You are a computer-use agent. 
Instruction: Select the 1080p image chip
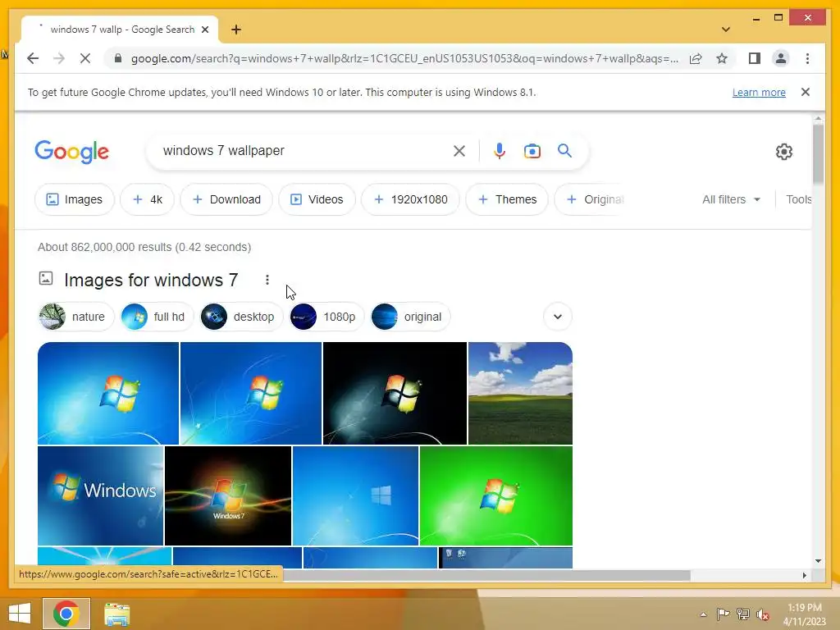[326, 317]
